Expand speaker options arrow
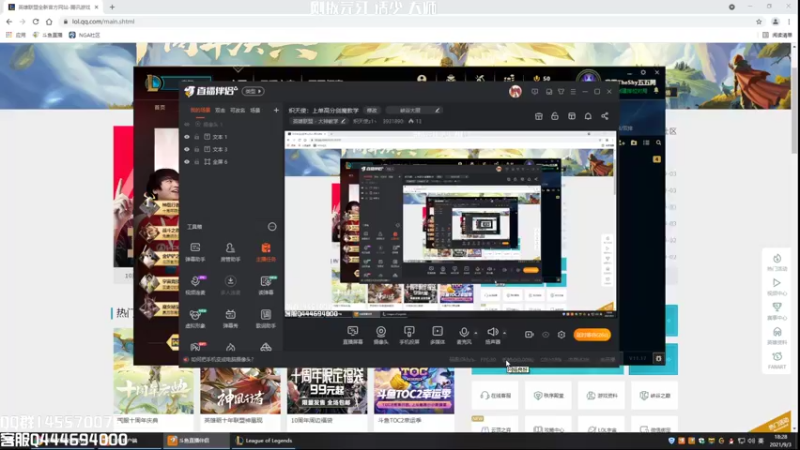 click(505, 333)
